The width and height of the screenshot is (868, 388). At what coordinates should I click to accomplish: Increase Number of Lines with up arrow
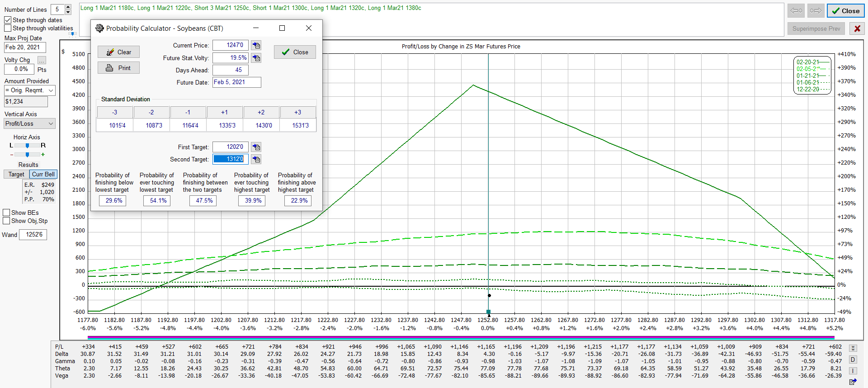tap(68, 7)
